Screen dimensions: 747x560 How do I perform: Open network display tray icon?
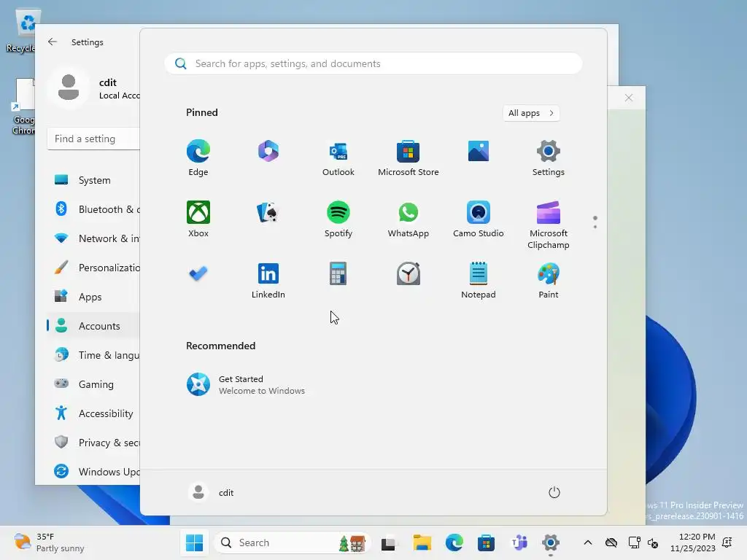click(634, 542)
